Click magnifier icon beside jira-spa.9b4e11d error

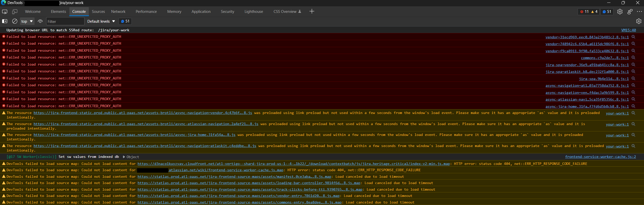tap(633, 78)
